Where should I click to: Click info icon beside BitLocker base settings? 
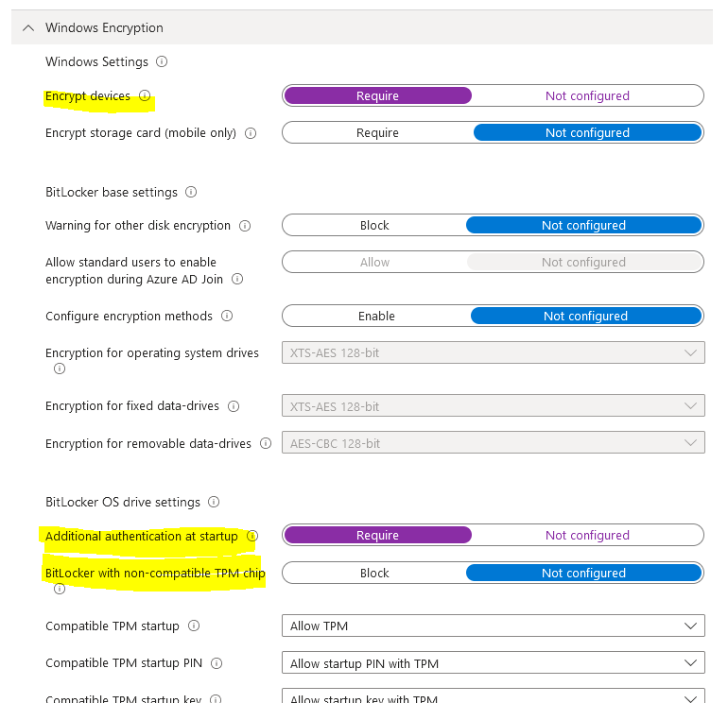click(x=190, y=193)
